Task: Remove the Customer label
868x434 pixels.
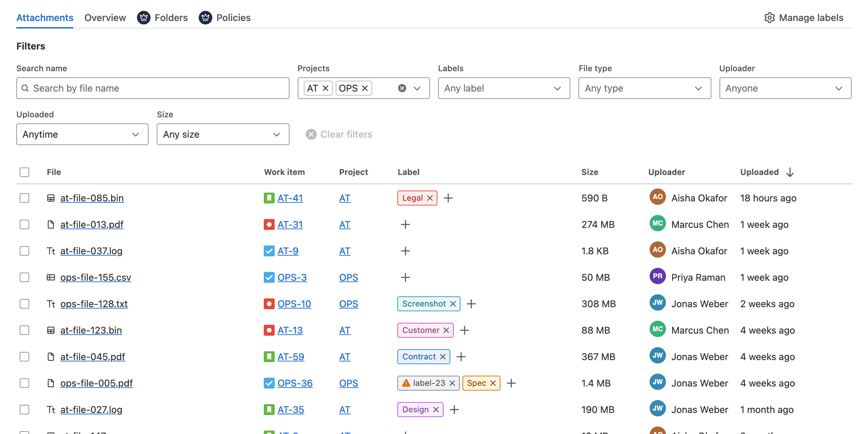Action: [x=446, y=330]
